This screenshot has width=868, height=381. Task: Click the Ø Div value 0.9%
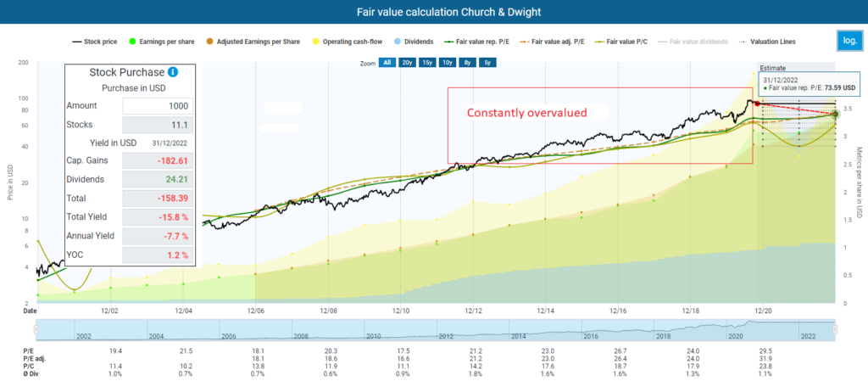(402, 373)
